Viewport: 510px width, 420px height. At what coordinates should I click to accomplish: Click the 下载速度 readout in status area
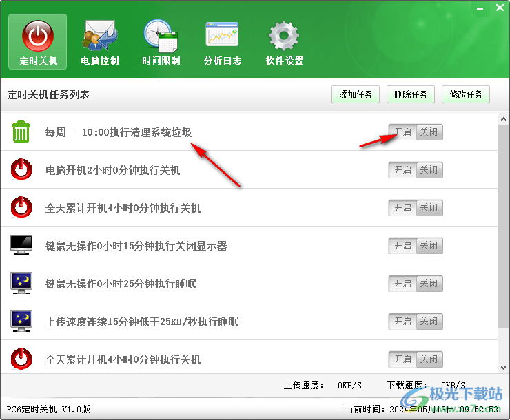click(x=426, y=386)
